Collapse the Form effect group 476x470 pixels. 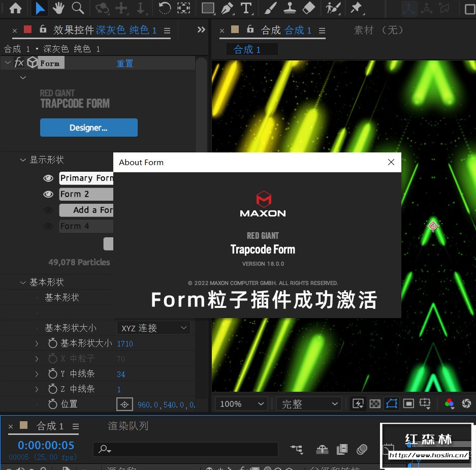pyautogui.click(x=8, y=62)
